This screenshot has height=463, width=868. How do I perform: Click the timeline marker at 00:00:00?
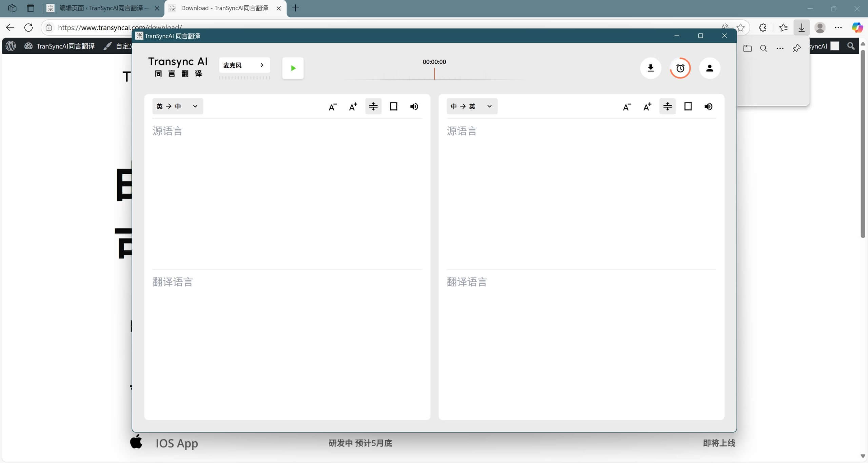click(x=434, y=73)
